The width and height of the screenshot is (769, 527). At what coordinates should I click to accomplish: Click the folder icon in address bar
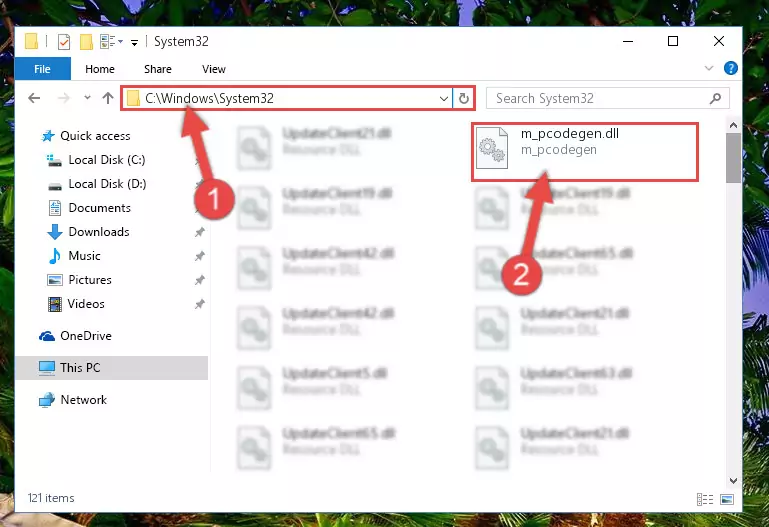(133, 99)
